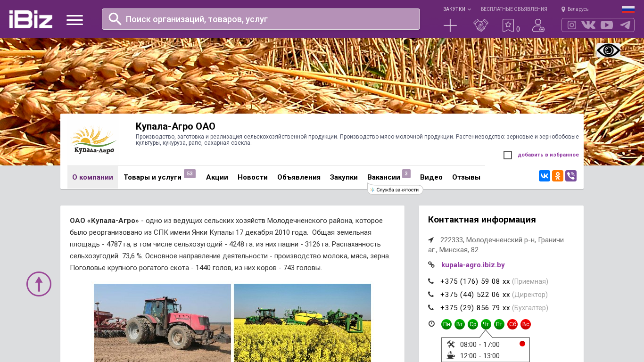The image size is (644, 362).
Task: Click phone icon for Директор number
Action: coord(431,295)
